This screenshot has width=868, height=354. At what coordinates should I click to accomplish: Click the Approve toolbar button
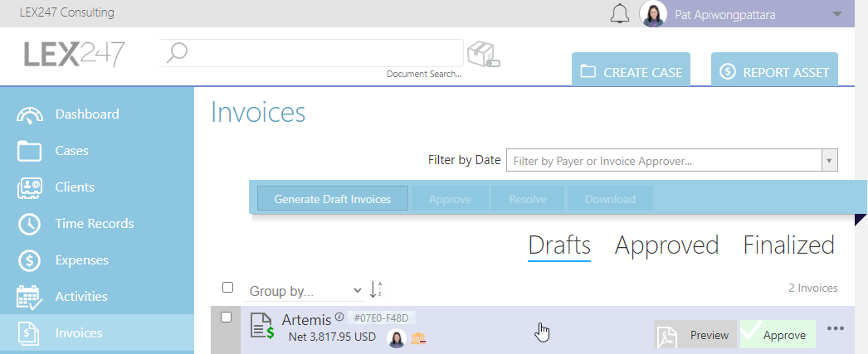tap(450, 199)
